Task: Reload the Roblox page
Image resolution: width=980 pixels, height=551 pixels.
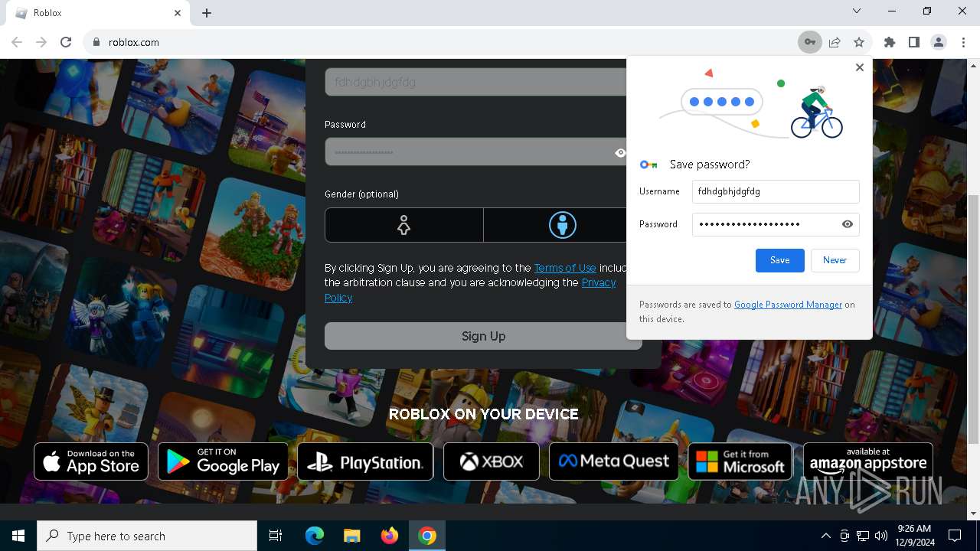Action: pyautogui.click(x=66, y=42)
